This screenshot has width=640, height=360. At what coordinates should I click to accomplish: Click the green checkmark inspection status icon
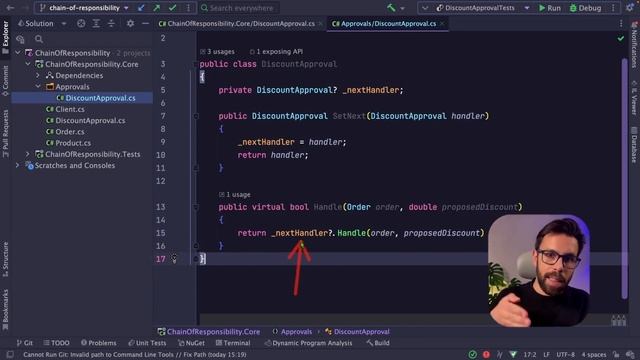[621, 38]
